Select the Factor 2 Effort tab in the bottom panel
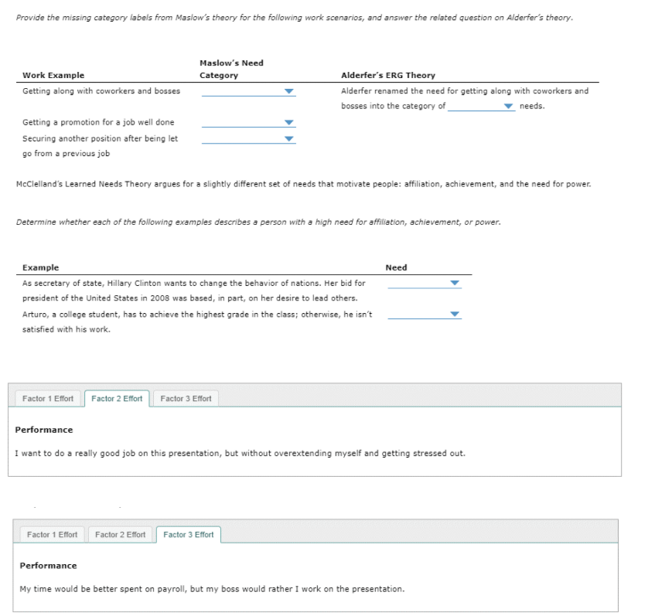This screenshot has width=672, height=616. coord(120,534)
